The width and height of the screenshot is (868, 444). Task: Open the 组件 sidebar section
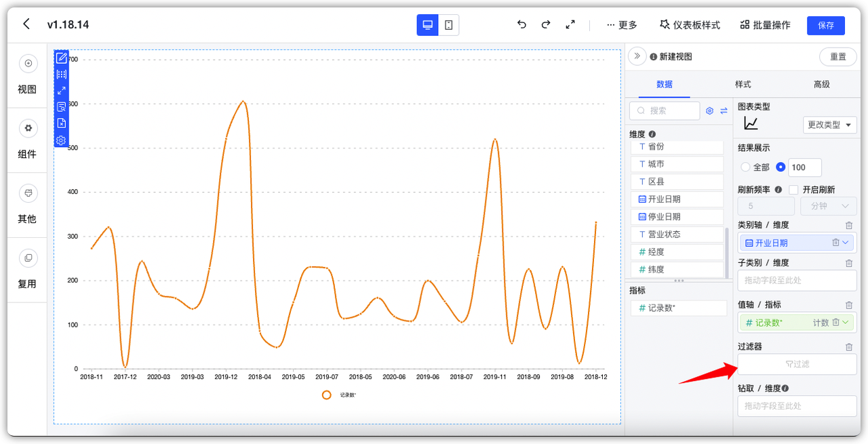click(x=27, y=140)
